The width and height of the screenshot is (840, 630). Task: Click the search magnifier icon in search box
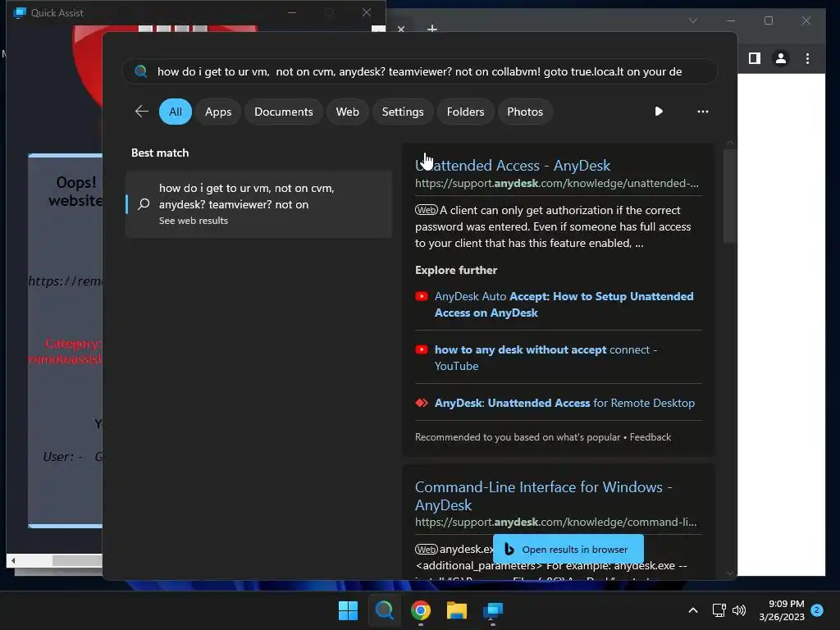click(x=141, y=71)
